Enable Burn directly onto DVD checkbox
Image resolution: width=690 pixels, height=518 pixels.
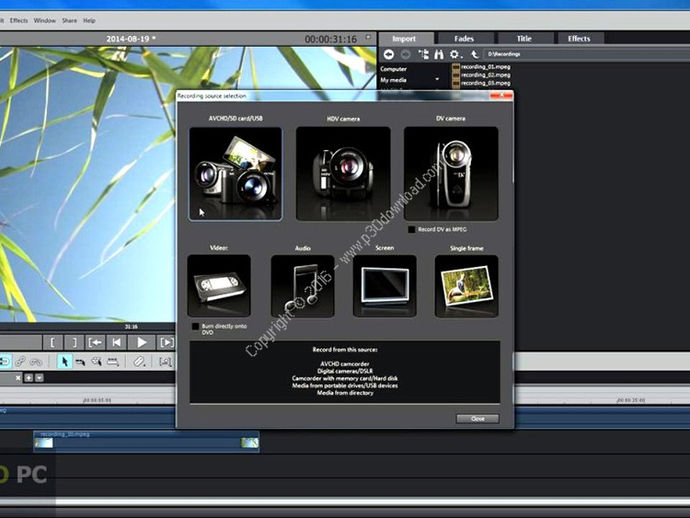point(195,326)
